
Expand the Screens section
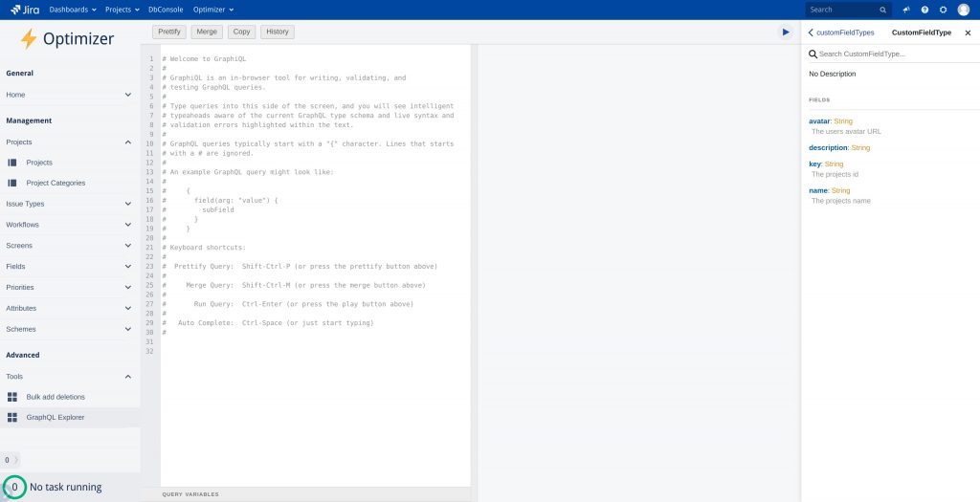[128, 246]
